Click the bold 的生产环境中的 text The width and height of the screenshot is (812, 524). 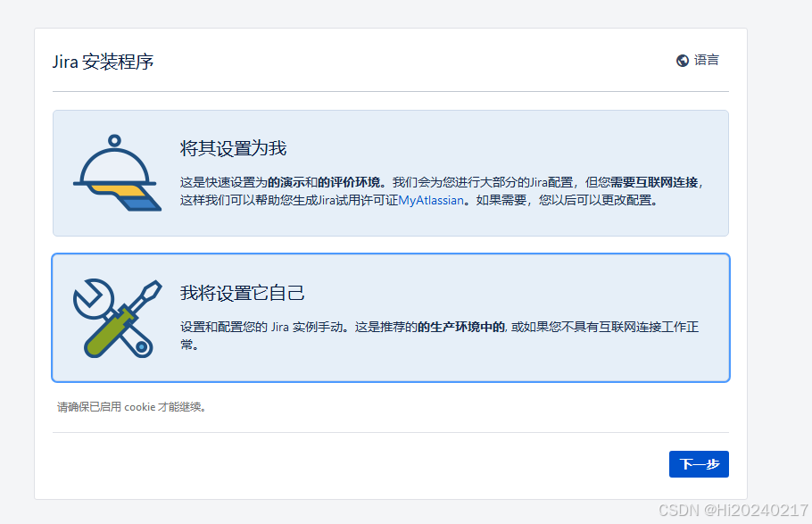coord(461,327)
